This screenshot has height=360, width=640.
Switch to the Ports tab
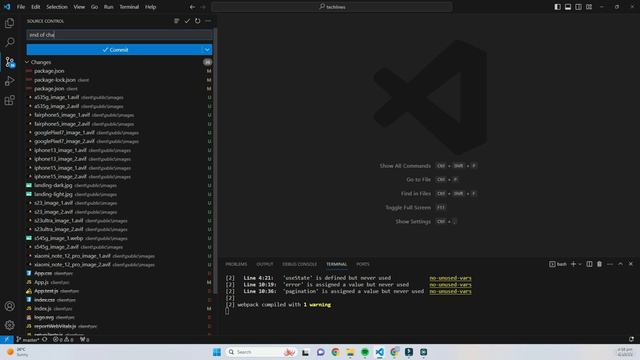(362, 264)
